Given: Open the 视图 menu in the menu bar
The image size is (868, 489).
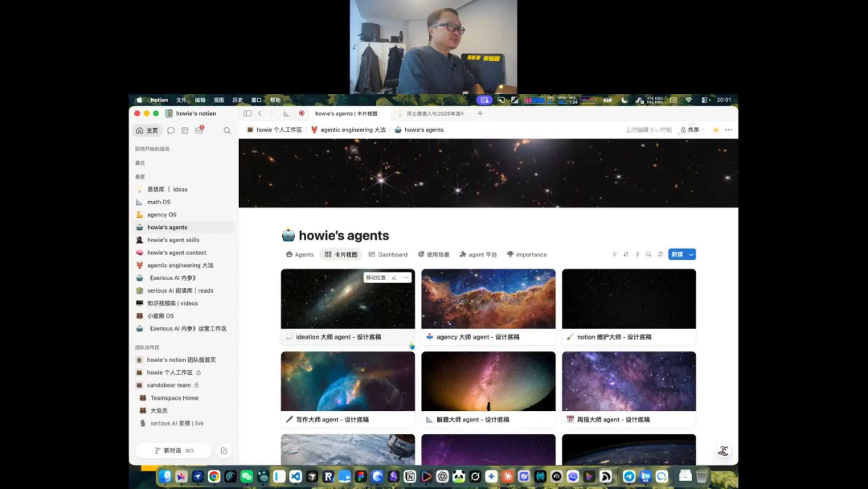Looking at the screenshot, I should (219, 101).
